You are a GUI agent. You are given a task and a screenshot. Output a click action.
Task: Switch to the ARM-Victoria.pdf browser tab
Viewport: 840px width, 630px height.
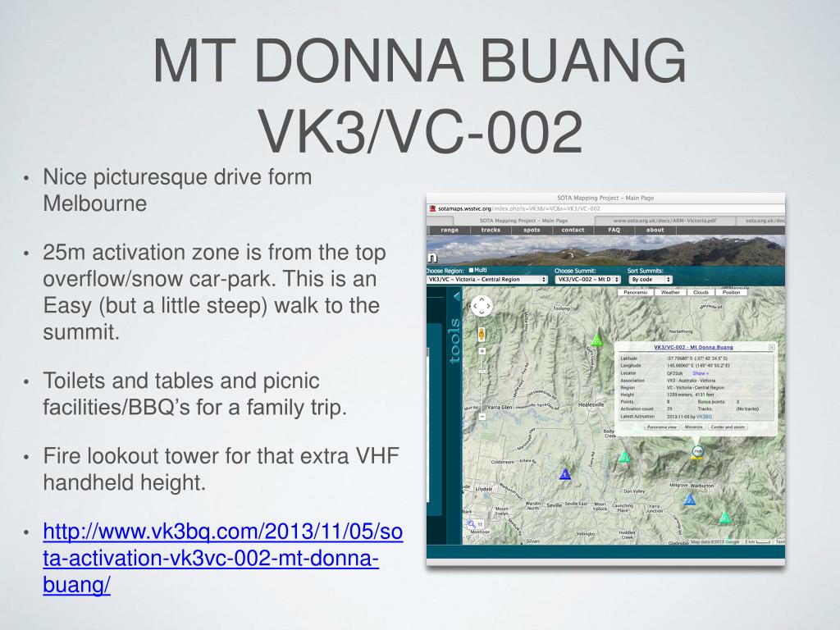(x=664, y=220)
